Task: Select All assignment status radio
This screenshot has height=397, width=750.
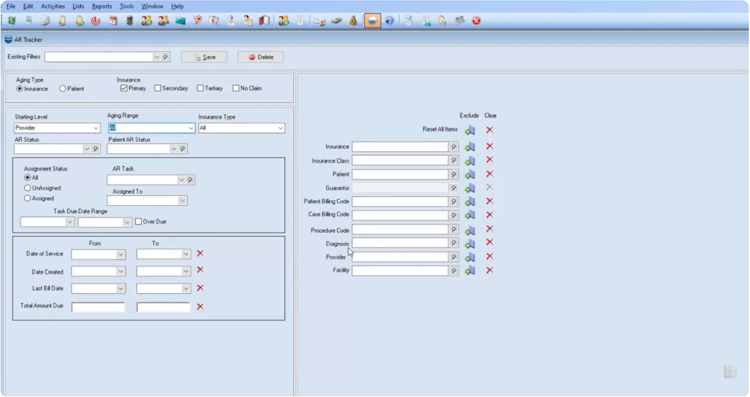Action: [x=27, y=177]
